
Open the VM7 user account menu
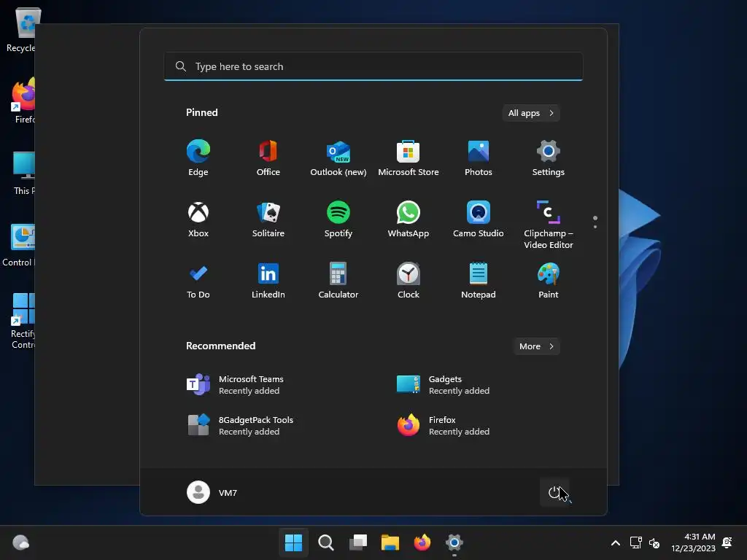[212, 492]
